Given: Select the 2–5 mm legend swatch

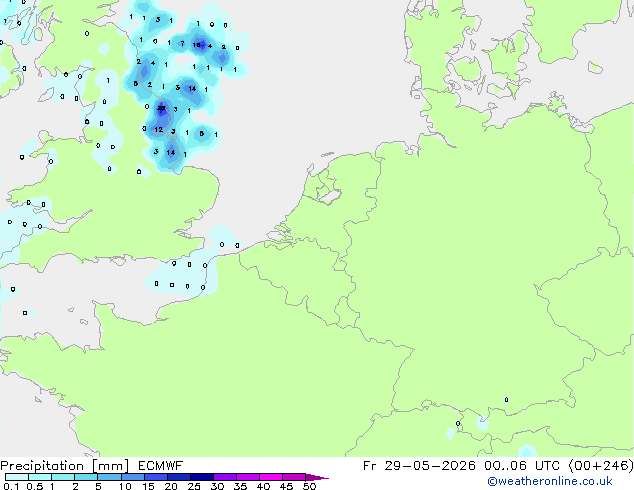Looking at the screenshot, I should 86,477.
